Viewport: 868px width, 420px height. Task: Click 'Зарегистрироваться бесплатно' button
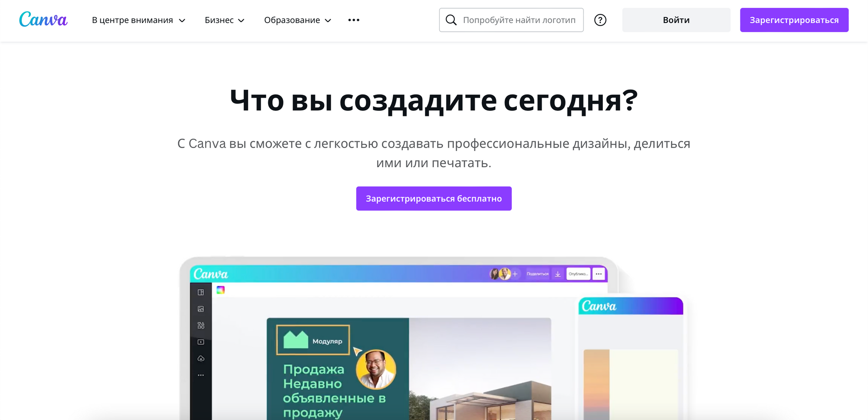click(x=434, y=198)
